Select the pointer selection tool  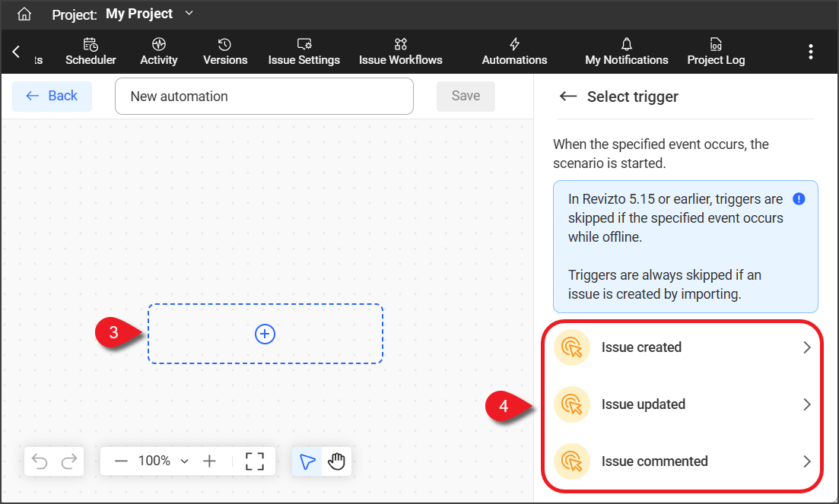click(x=307, y=461)
